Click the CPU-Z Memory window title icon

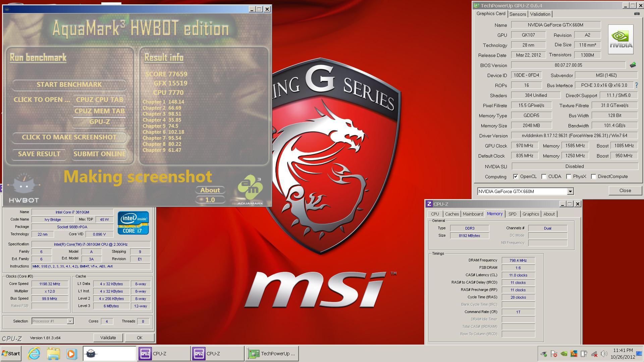429,204
